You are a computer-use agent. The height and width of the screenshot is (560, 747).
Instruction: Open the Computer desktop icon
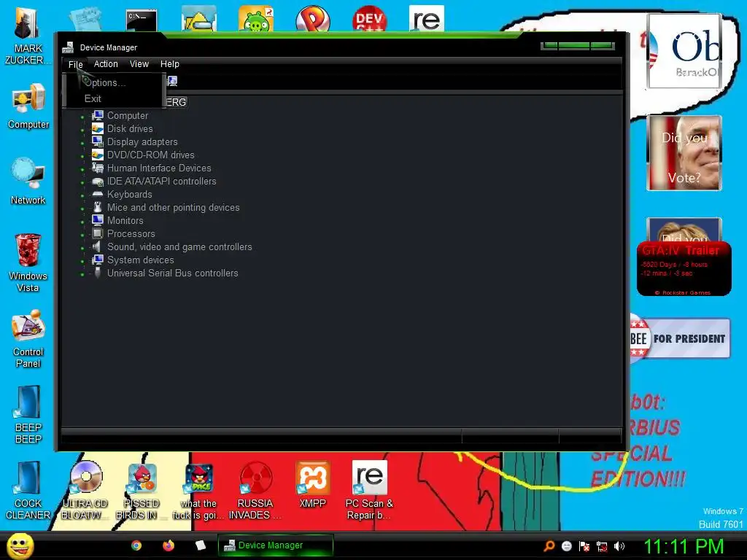coord(28,106)
